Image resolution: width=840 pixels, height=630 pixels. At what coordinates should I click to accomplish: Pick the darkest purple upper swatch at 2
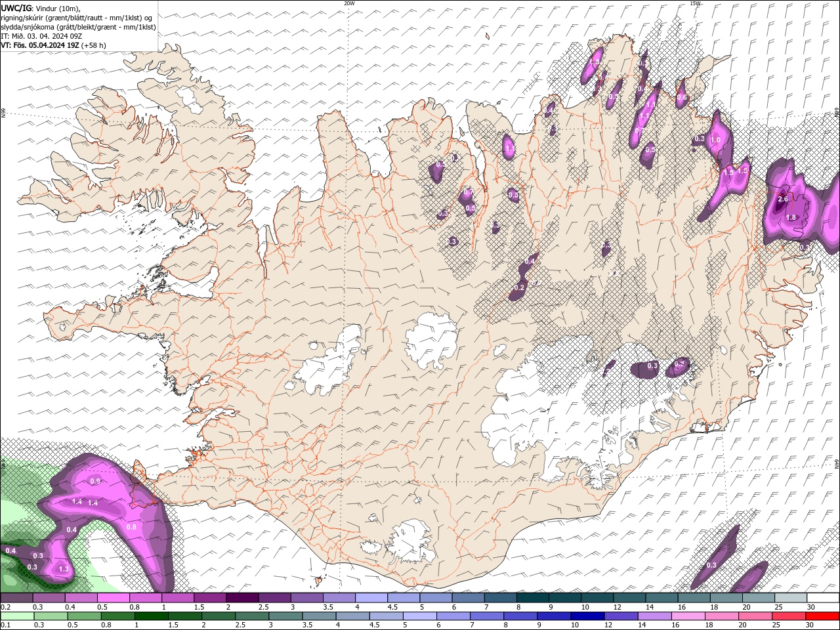[x=242, y=598]
